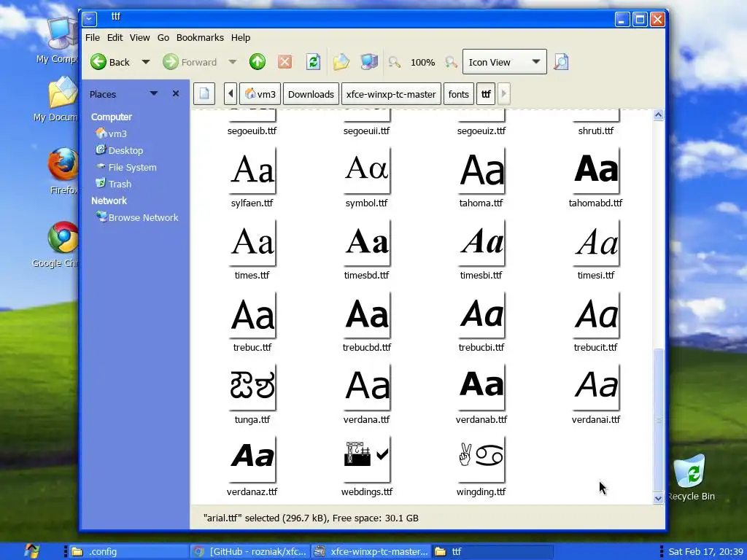Screen dimensions: 747x560
Task: Open the Bookmarks menu
Action: click(x=200, y=38)
